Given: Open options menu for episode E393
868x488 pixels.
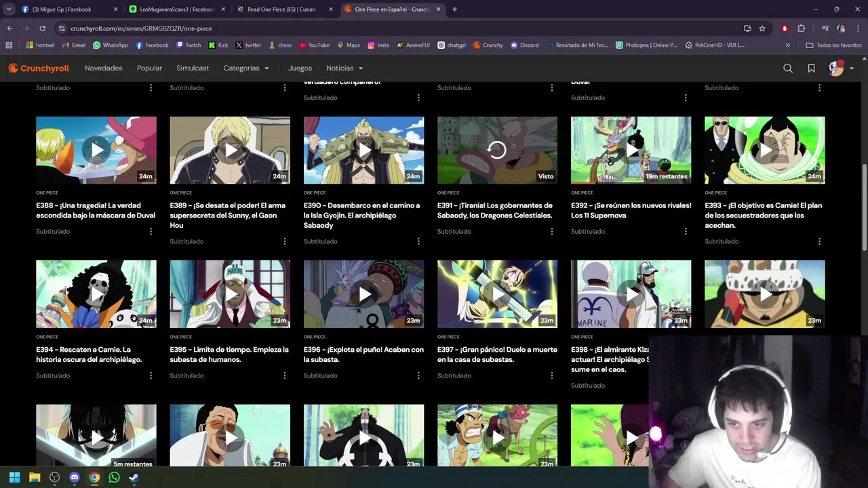Looking at the screenshot, I should click(819, 241).
